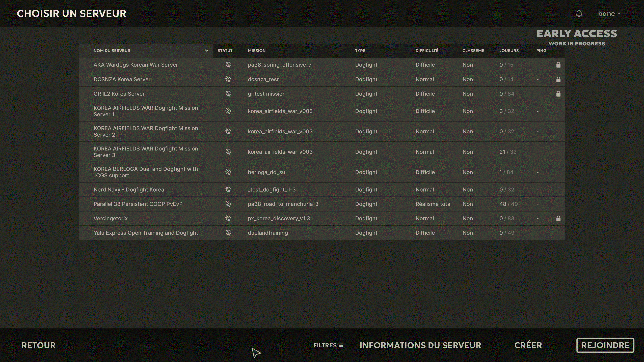Click Réalisme total difficulty cell
Image resolution: width=644 pixels, height=362 pixels.
point(433,204)
